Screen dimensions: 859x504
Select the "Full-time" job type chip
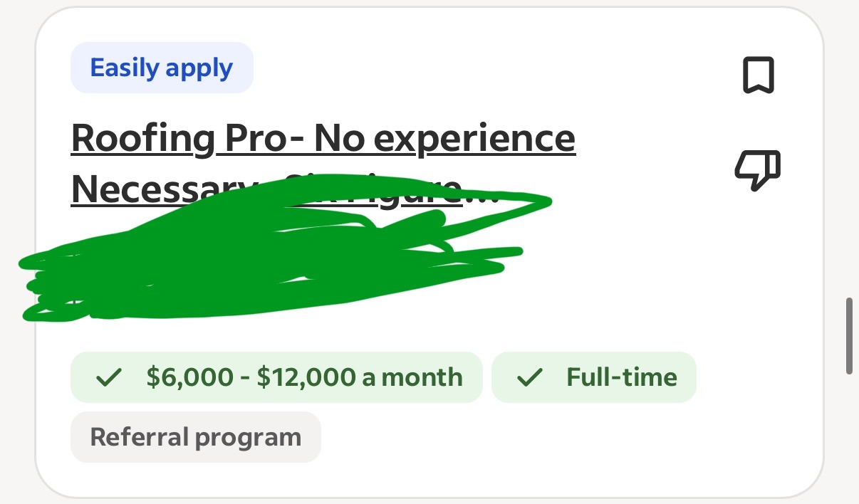593,377
